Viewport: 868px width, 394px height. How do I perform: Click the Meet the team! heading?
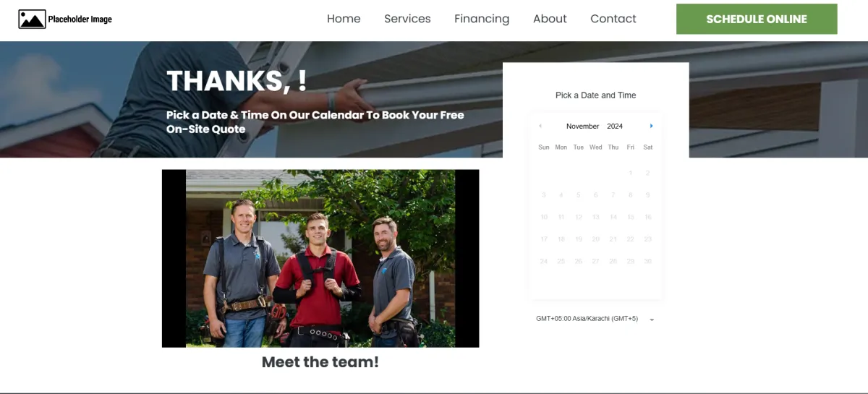(320, 362)
